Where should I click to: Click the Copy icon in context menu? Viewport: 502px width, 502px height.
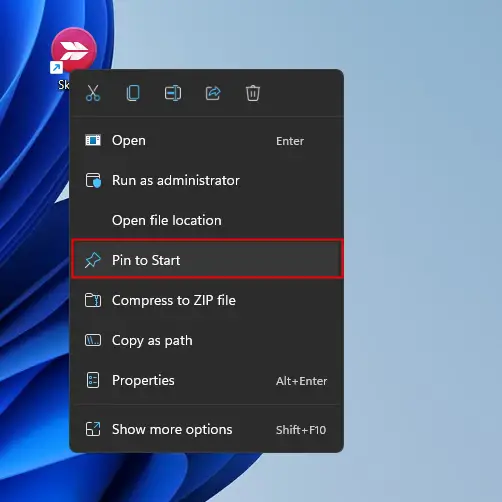[133, 93]
